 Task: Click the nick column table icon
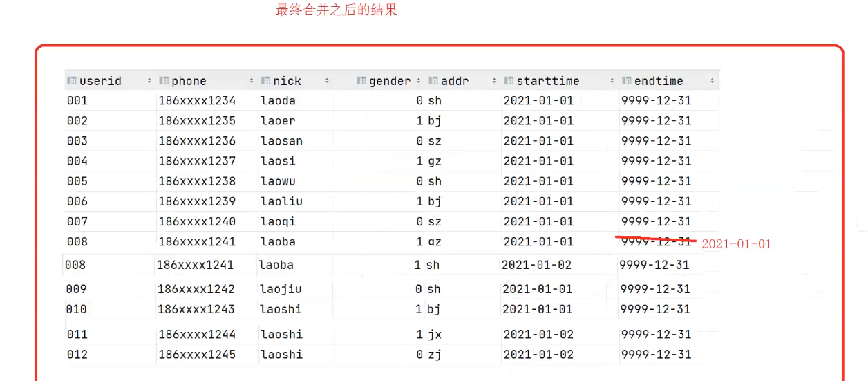tap(266, 81)
